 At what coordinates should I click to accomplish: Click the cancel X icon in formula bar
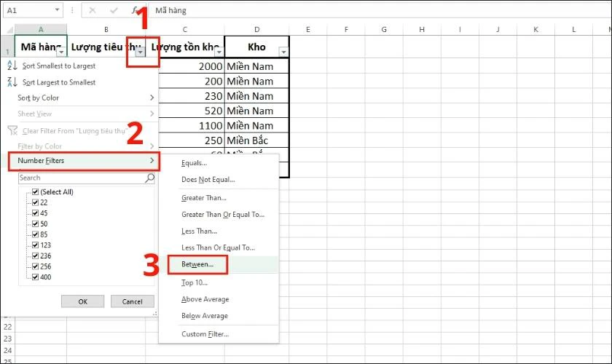click(92, 10)
